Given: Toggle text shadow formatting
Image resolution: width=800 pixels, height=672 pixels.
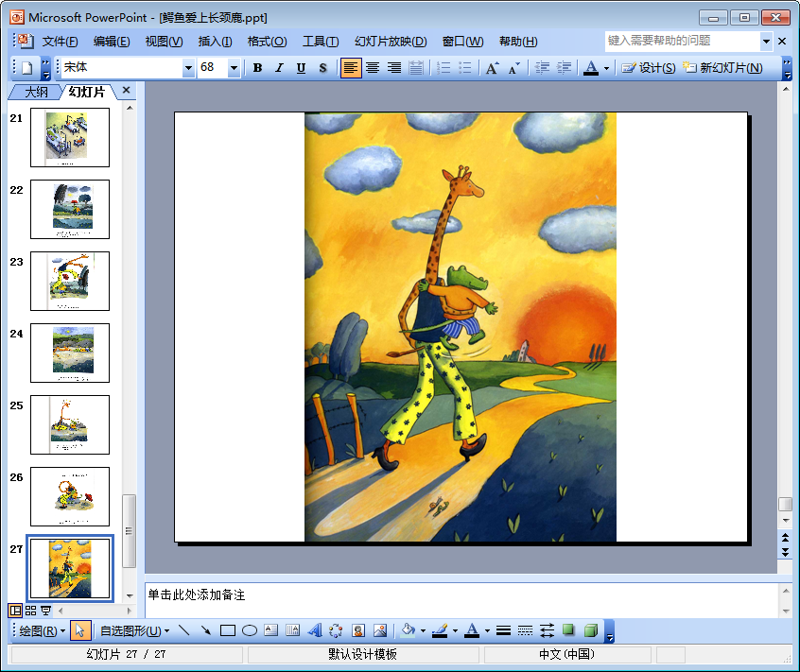Looking at the screenshot, I should [322, 68].
